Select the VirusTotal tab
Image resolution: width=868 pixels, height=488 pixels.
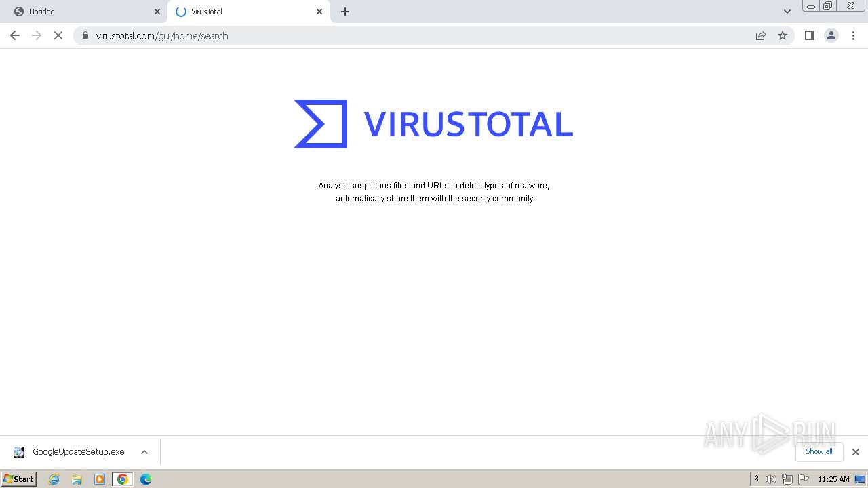point(248,12)
